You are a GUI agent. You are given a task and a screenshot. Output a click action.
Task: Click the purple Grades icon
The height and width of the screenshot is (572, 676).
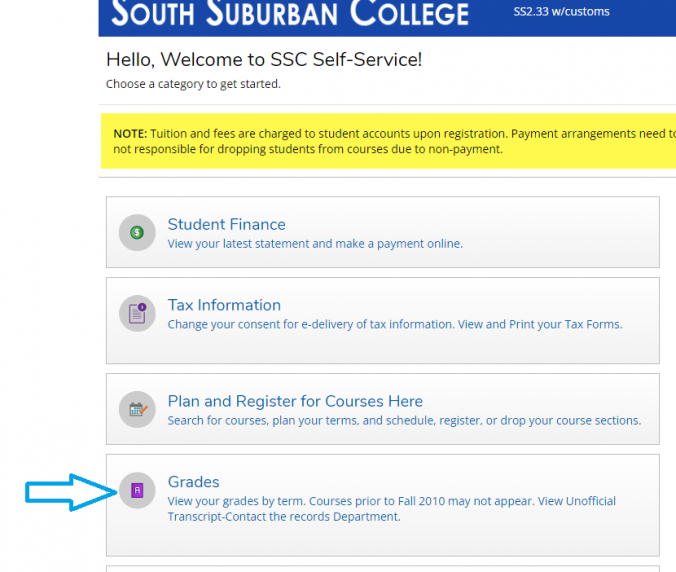[137, 490]
